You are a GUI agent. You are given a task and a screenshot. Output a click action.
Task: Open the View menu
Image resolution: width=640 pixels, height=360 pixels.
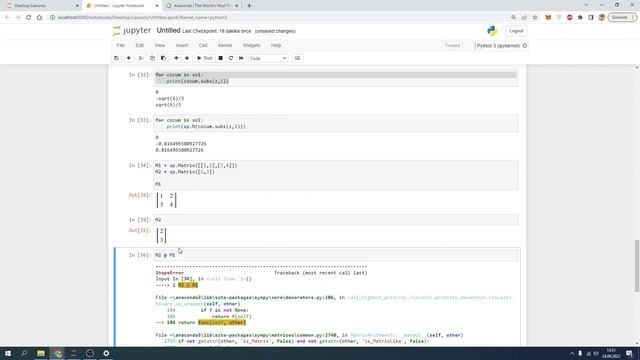click(160, 45)
